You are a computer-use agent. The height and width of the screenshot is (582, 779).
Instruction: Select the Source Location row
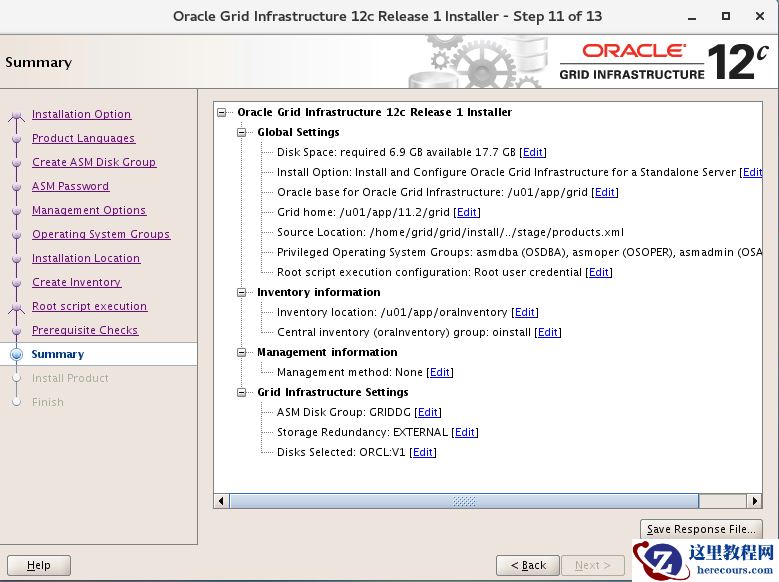[x=450, y=232]
